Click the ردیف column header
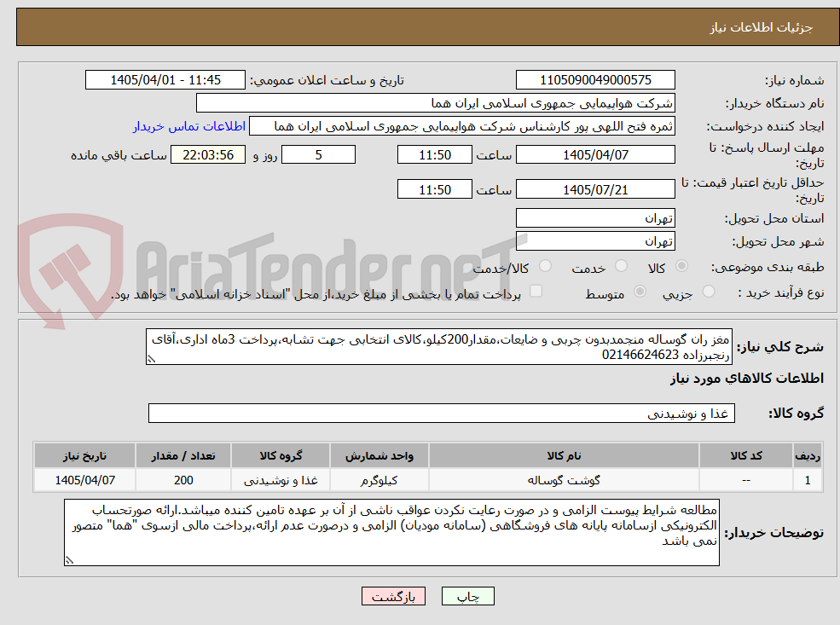 (x=808, y=456)
